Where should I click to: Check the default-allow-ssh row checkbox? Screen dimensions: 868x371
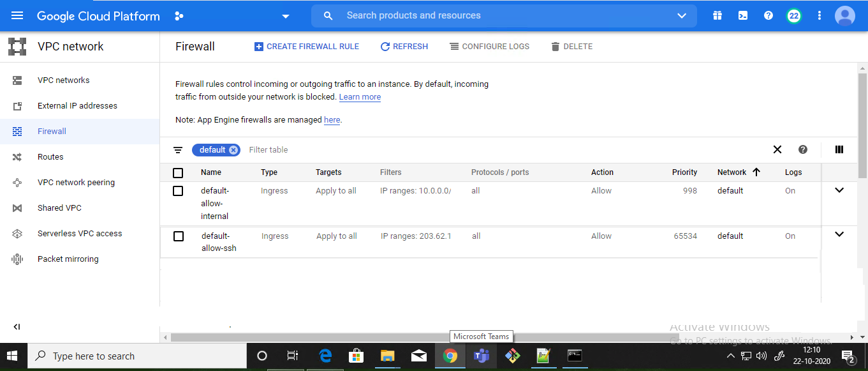click(x=179, y=236)
